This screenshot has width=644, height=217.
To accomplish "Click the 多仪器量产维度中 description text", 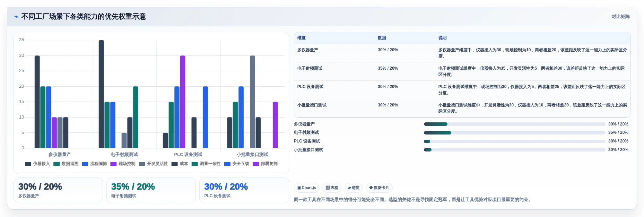I will coord(532,53).
